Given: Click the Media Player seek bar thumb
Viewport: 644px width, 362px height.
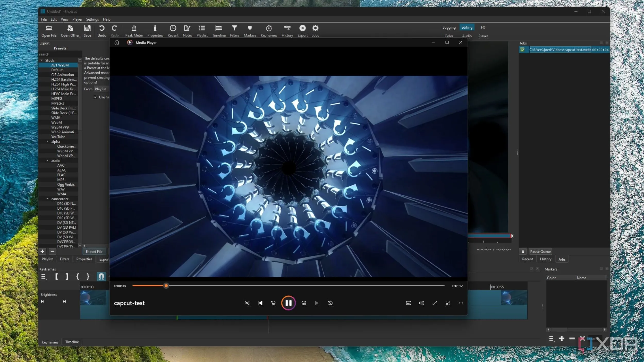Looking at the screenshot, I should 166,286.
